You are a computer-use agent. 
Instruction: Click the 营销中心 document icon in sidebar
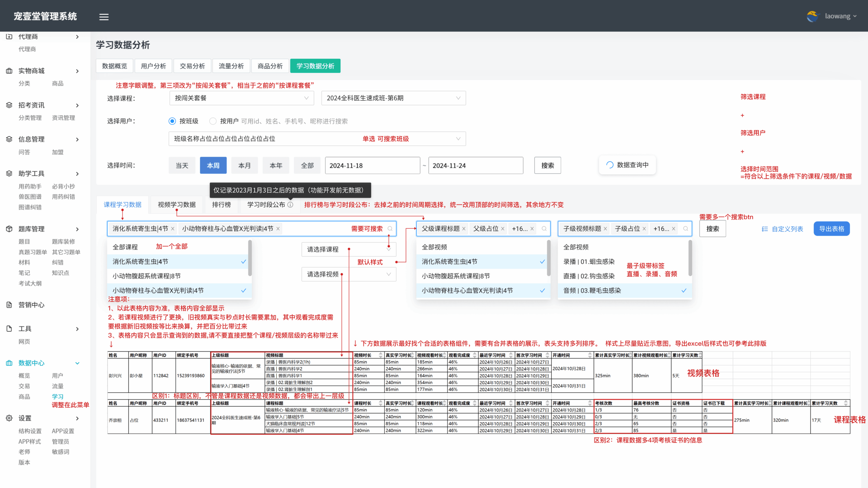tap(9, 305)
